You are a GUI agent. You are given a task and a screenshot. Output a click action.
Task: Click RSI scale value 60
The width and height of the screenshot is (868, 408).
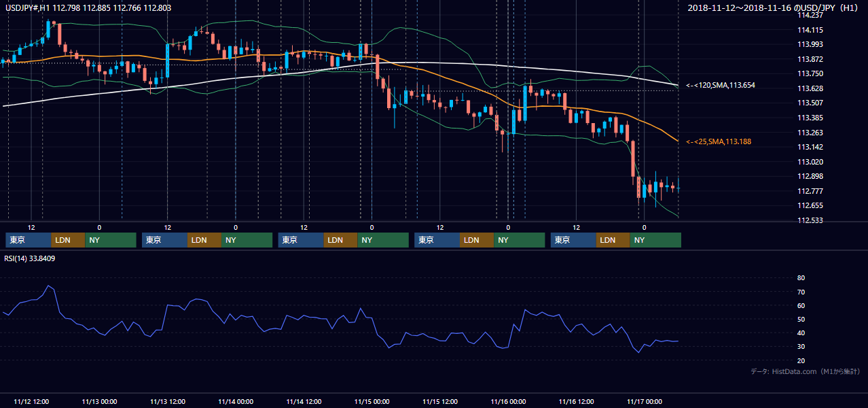[801, 305]
